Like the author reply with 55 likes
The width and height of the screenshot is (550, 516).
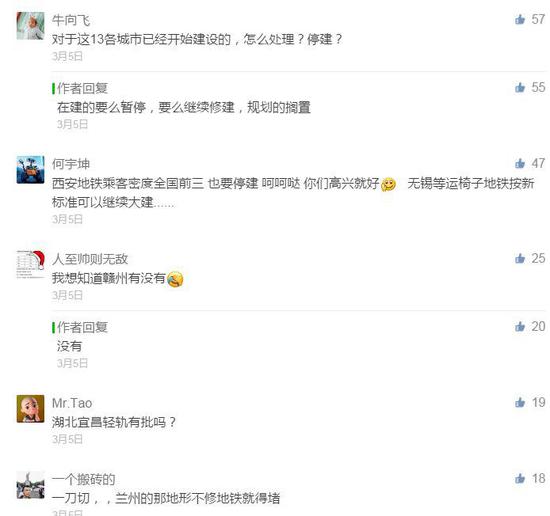coord(520,87)
